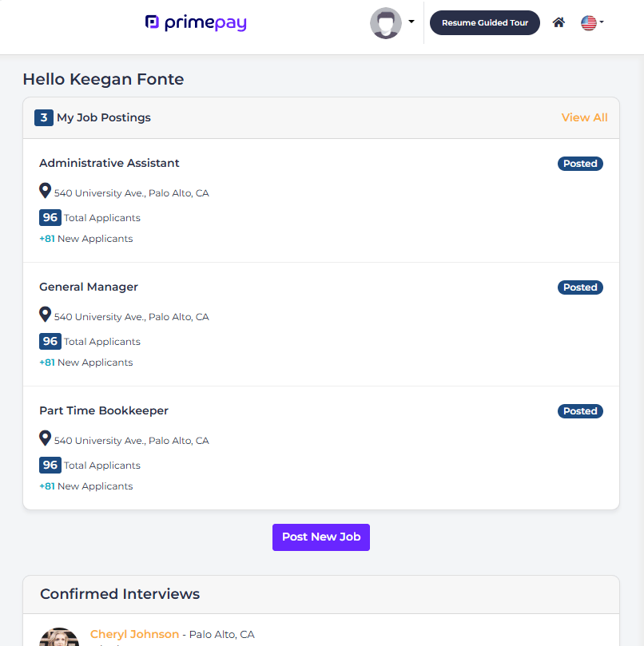The width and height of the screenshot is (644, 646).
Task: Click the profile avatar in the header
Action: tap(386, 22)
